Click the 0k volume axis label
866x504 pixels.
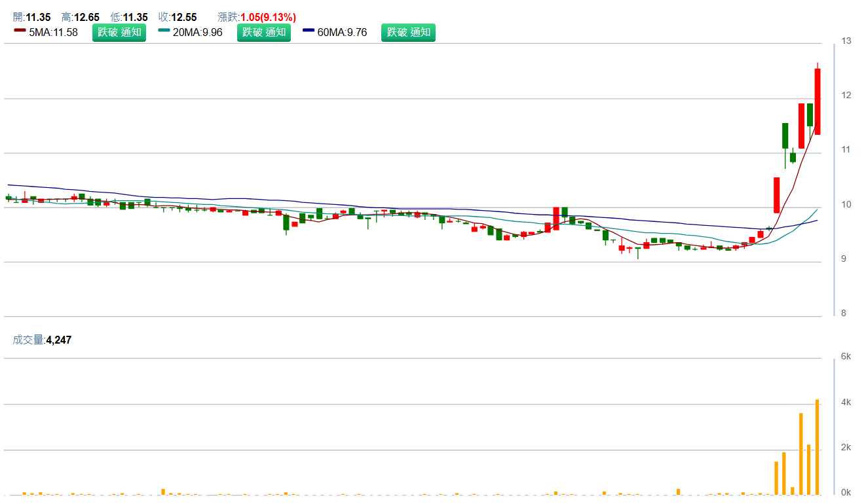(846, 493)
